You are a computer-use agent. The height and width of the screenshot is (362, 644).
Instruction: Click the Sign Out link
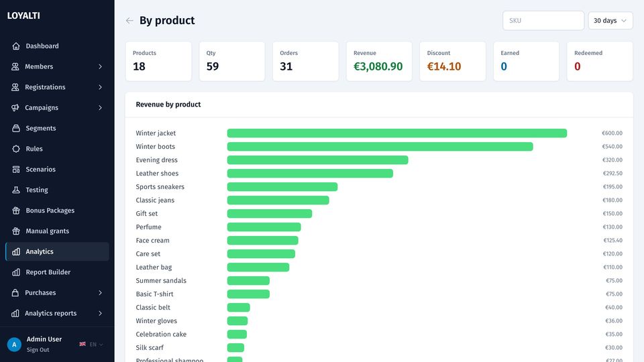point(38,350)
